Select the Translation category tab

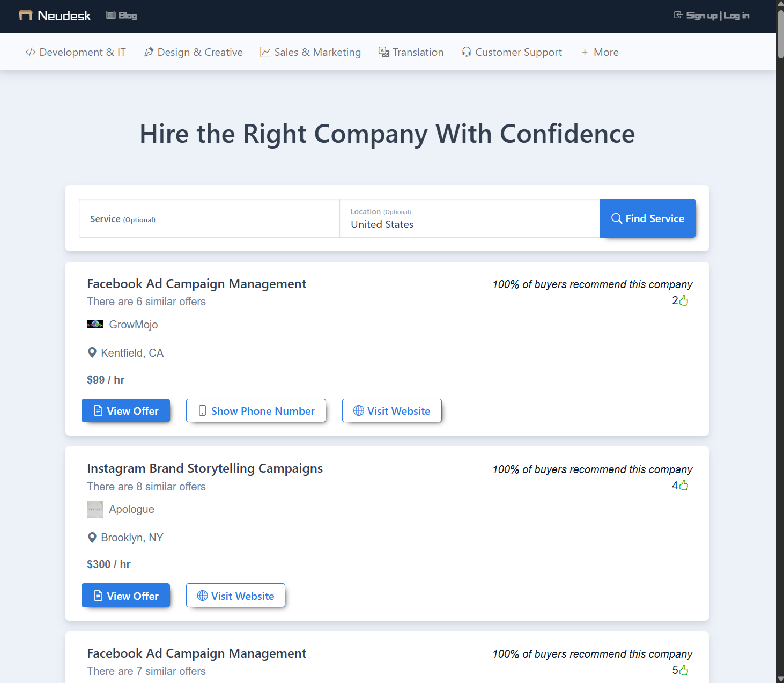[x=418, y=52]
